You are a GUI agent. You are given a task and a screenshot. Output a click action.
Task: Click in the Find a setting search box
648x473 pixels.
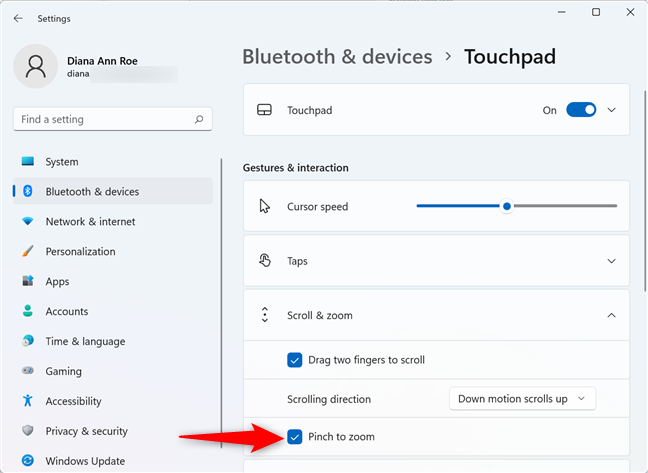pyautogui.click(x=113, y=119)
